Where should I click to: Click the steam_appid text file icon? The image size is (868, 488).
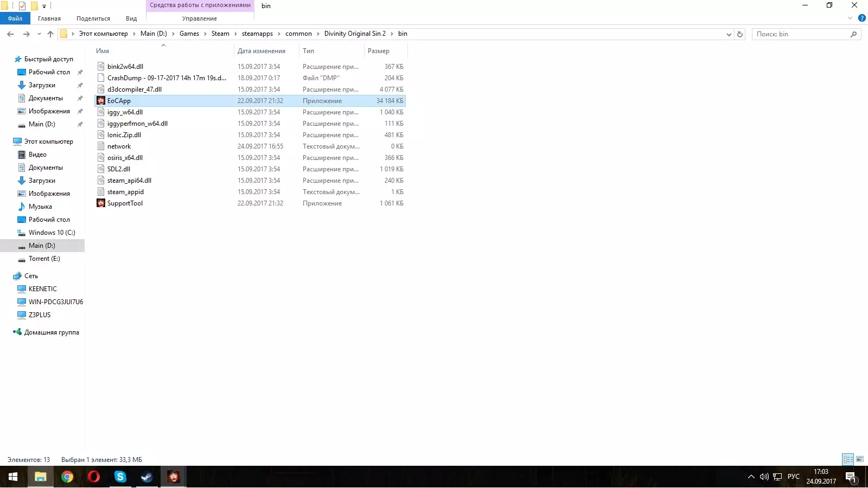(101, 192)
